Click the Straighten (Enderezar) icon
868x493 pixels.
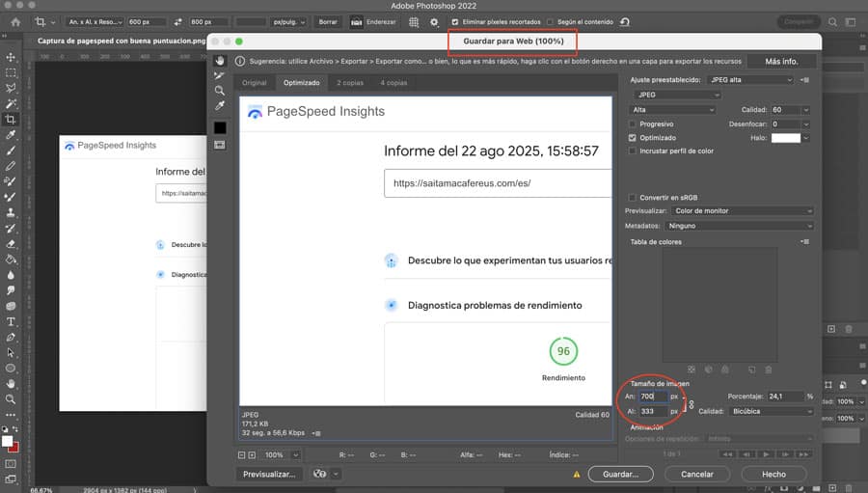pos(357,22)
